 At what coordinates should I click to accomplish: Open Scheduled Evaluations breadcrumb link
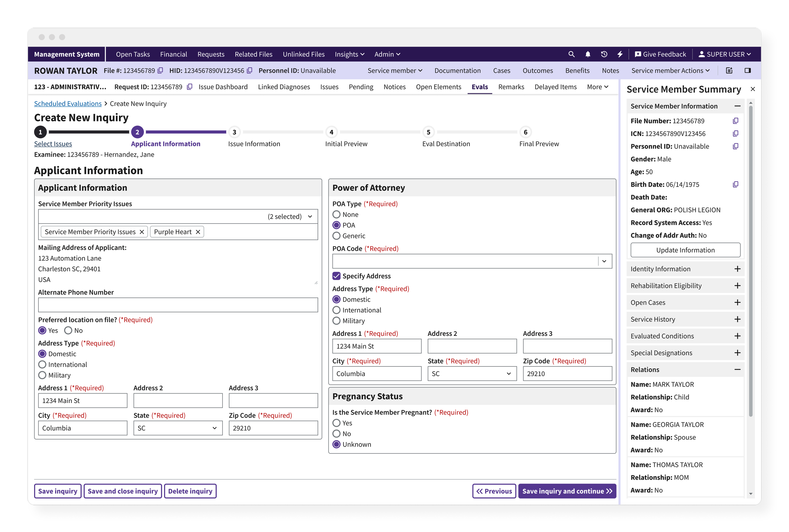pyautogui.click(x=68, y=104)
